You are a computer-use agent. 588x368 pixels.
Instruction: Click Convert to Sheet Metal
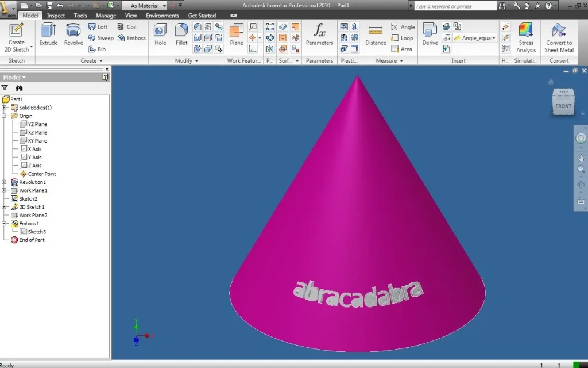point(559,37)
